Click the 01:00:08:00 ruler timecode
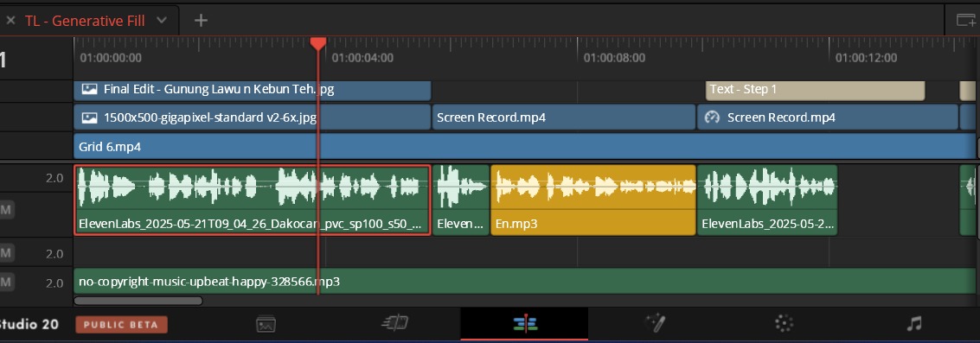Viewport: 980px width, 343px height. [614, 58]
